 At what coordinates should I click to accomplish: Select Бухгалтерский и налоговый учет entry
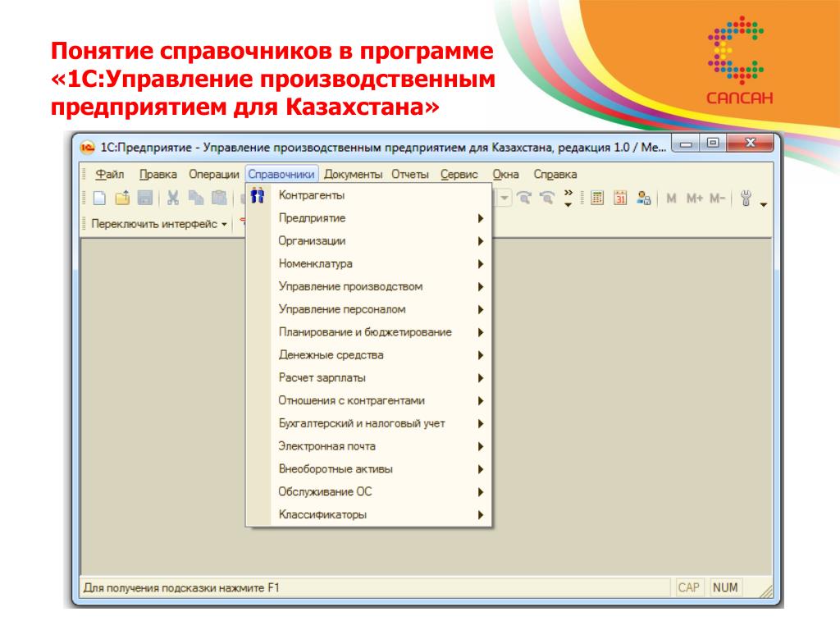pyautogui.click(x=368, y=424)
